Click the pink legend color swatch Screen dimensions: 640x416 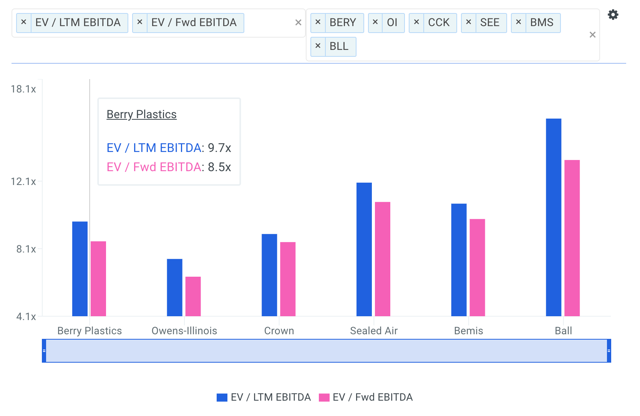324,398
